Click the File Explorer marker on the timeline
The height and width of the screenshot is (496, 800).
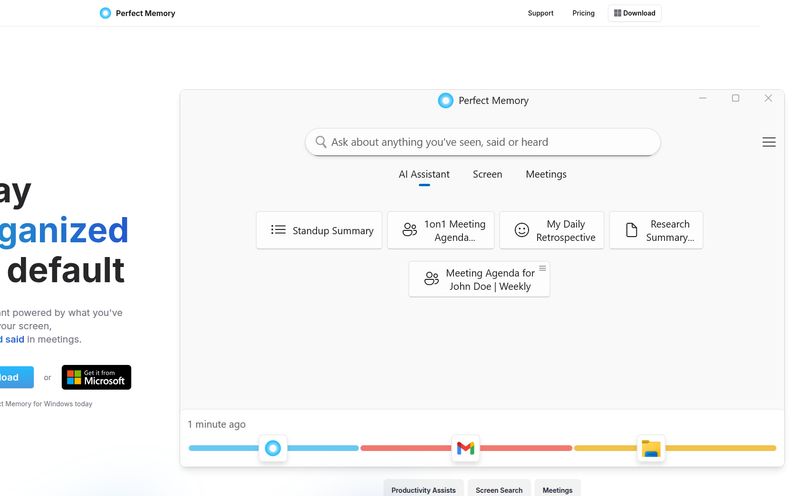point(651,448)
